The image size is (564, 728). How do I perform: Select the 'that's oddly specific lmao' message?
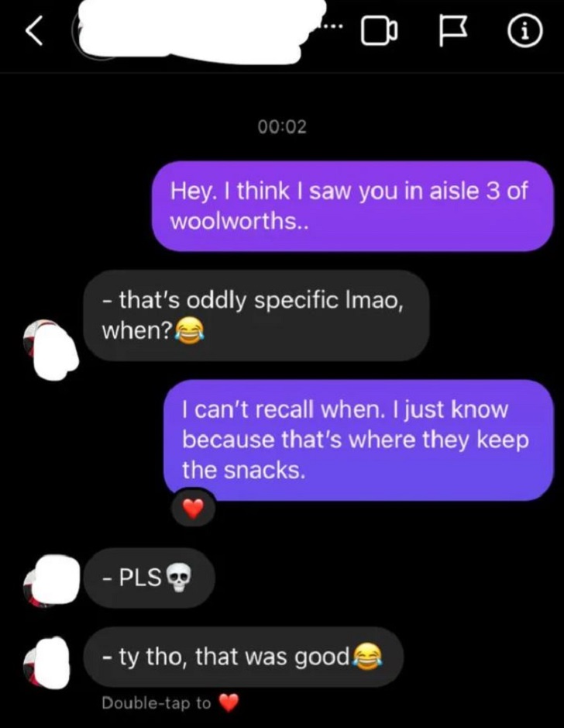(x=256, y=316)
